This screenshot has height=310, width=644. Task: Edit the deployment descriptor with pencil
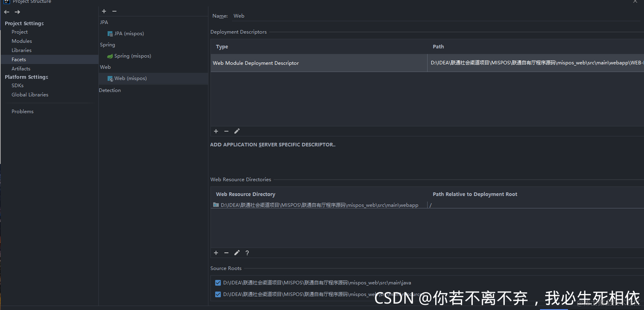[x=237, y=131]
